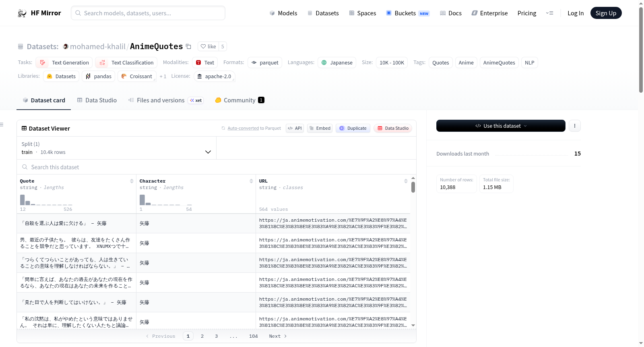
Task: Click the xet storage badge
Action: [x=196, y=100]
